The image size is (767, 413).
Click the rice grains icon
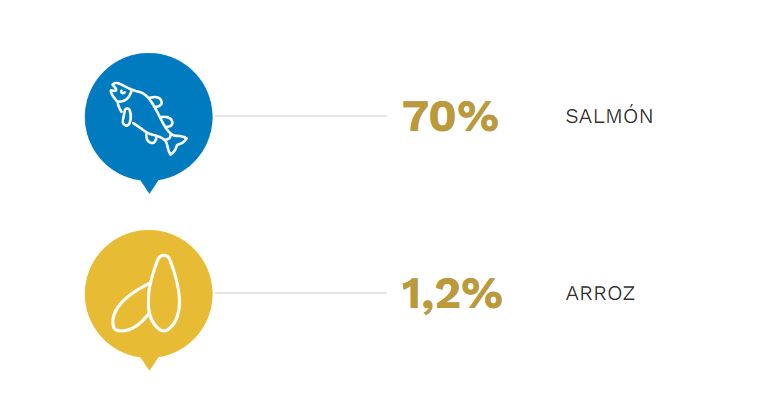pyautogui.click(x=147, y=293)
